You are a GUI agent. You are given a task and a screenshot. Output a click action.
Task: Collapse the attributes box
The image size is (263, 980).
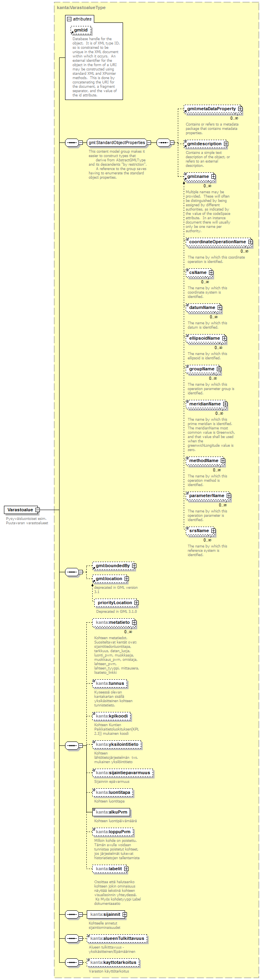[x=69, y=19]
